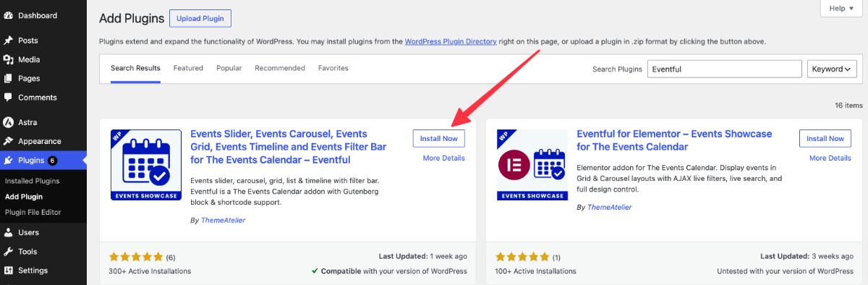The height and width of the screenshot is (285, 868).
Task: Open Eventful for Elementor title link
Action: coord(674,140)
